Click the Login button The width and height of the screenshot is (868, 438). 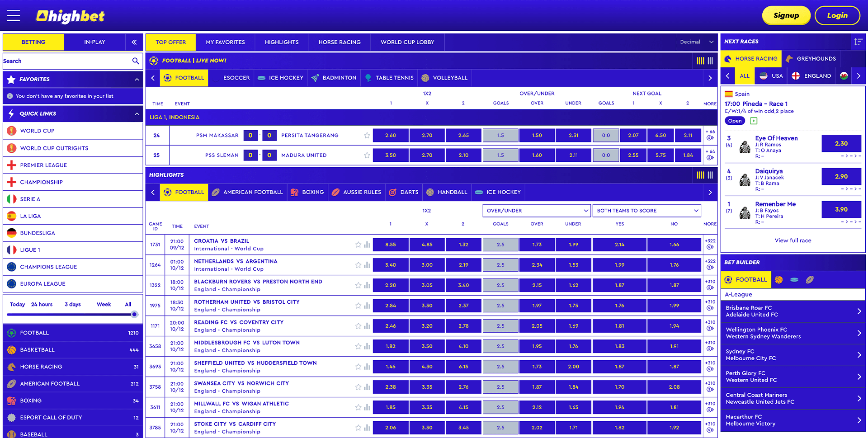837,15
